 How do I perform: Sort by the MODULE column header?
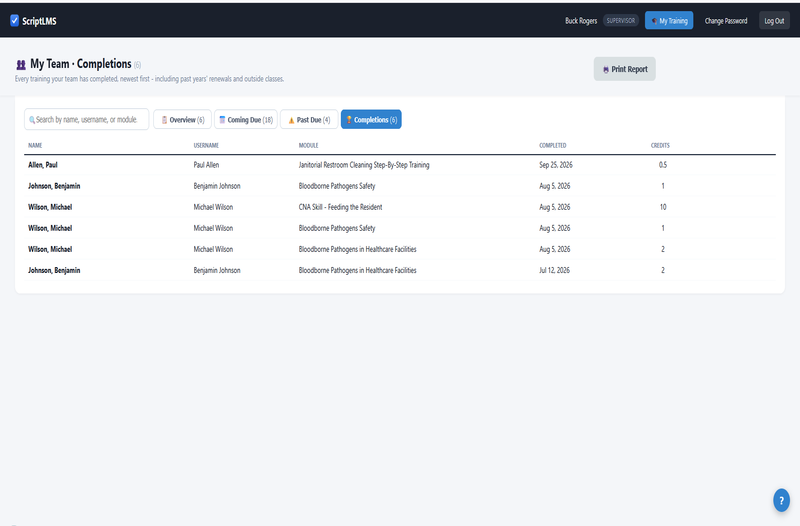(308, 145)
